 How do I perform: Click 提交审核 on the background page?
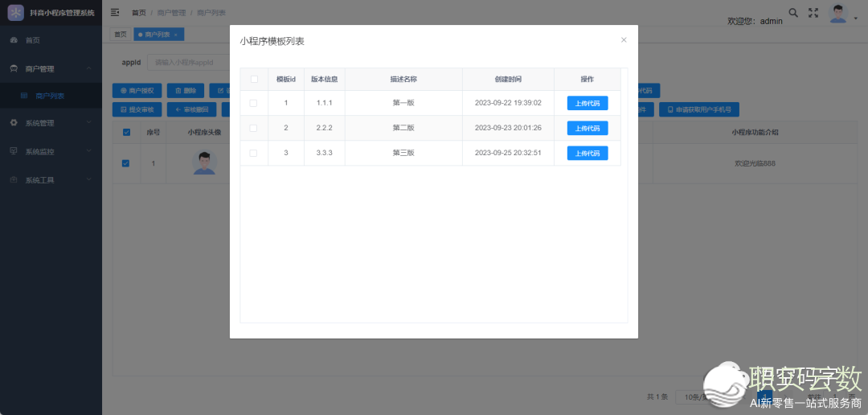tap(137, 109)
